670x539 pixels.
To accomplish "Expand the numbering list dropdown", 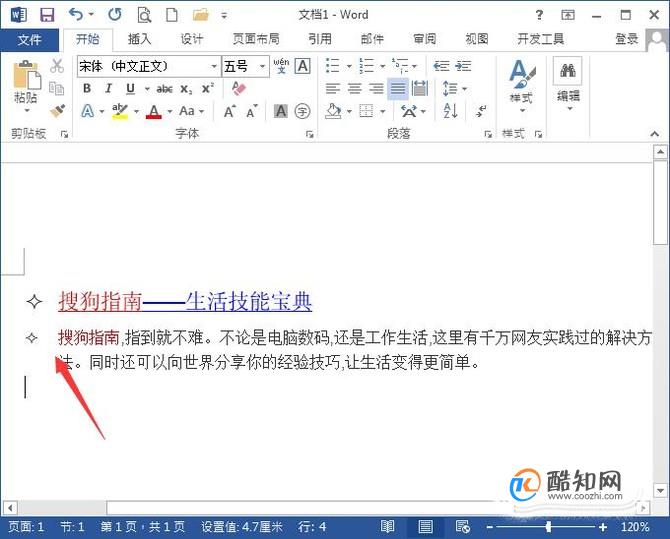I will (382, 66).
